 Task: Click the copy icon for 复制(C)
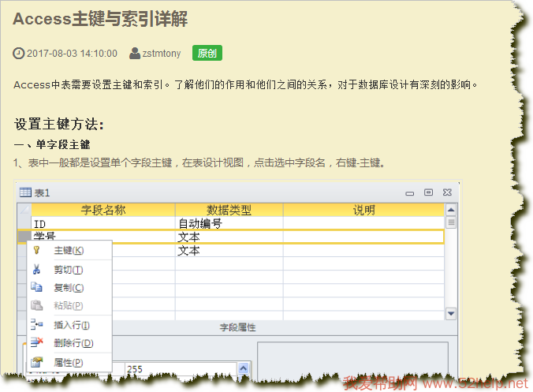(36, 288)
